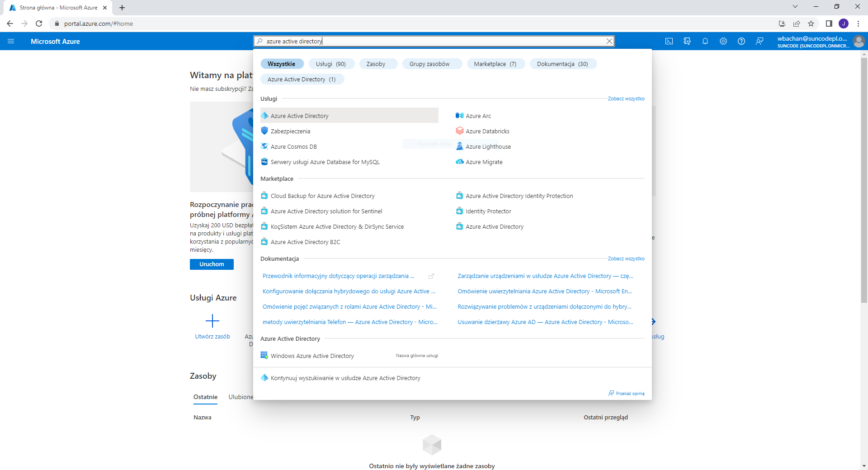Select the Marketplace (7) filter
868x470 pixels.
point(495,64)
